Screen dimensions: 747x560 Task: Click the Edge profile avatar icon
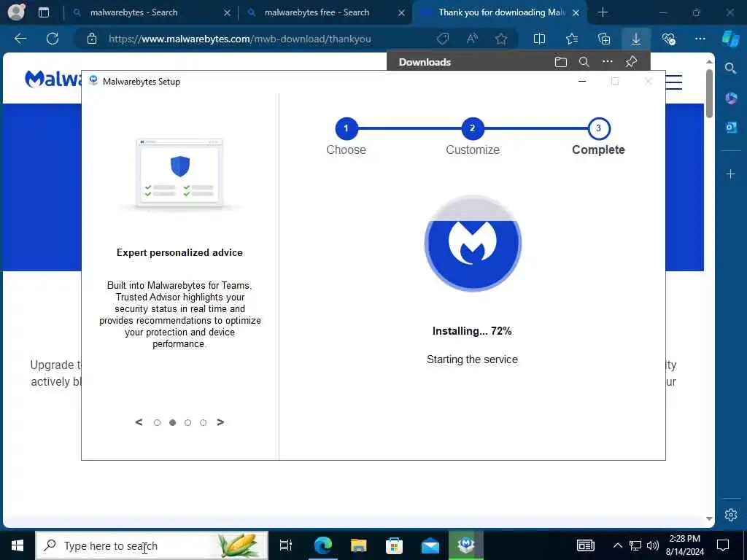point(16,12)
